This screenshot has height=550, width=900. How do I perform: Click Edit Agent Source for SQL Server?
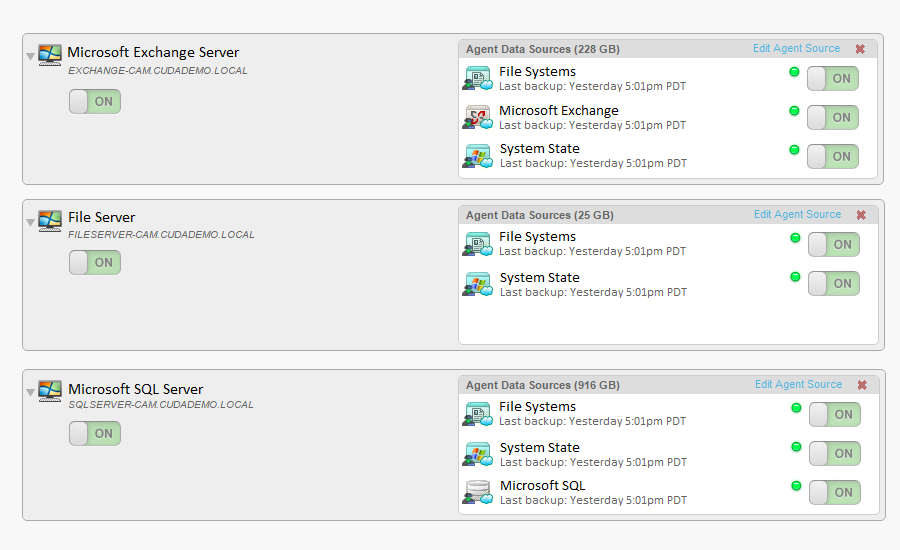point(798,384)
